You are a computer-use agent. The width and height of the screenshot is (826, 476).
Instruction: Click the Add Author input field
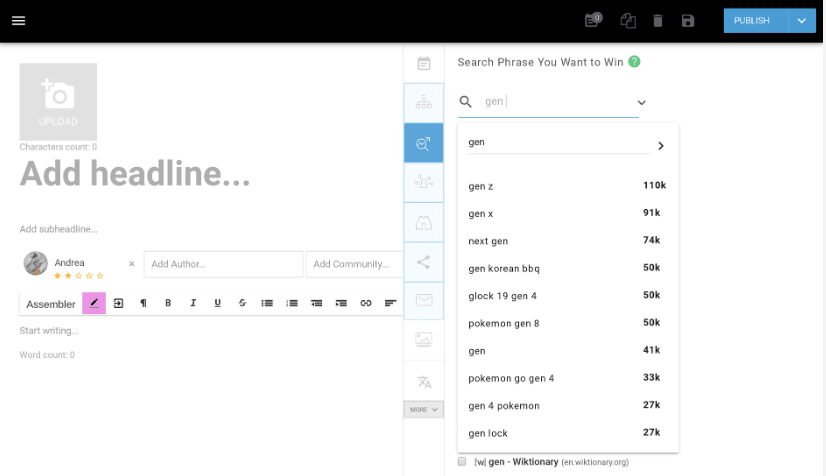223,264
